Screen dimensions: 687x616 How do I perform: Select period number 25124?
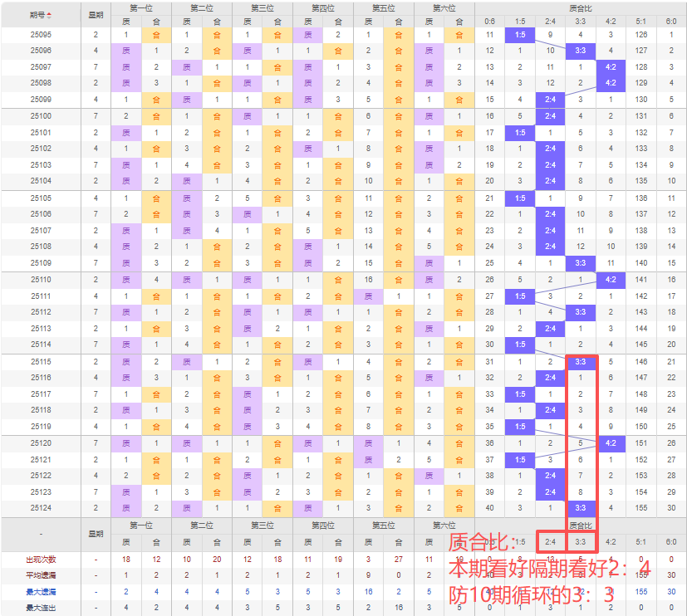[41, 508]
